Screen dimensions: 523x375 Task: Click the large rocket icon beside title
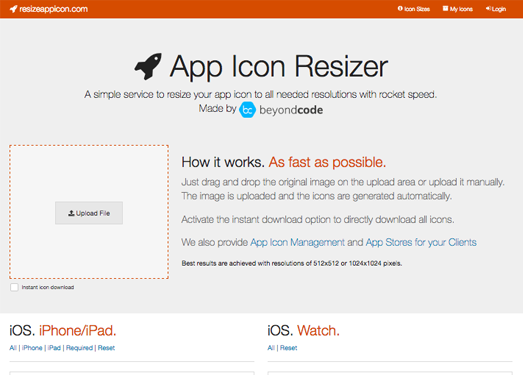pyautogui.click(x=148, y=66)
